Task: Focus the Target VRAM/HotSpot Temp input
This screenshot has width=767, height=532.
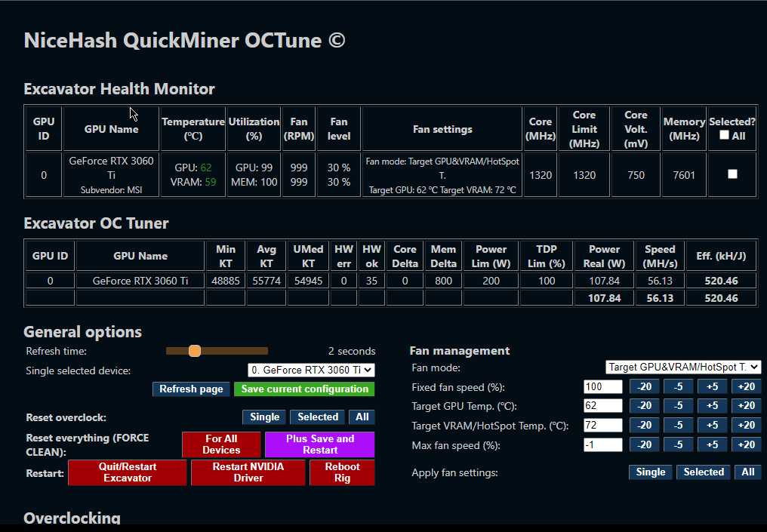Action: (x=602, y=426)
